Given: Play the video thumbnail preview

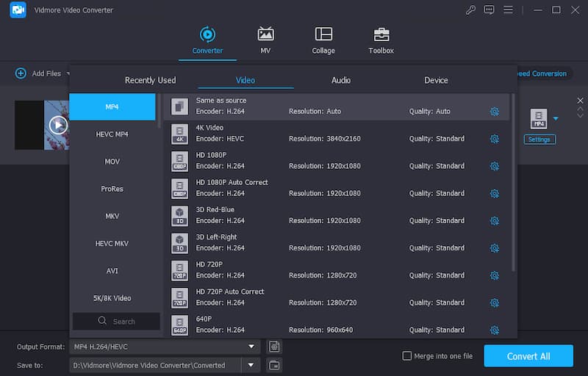Looking at the screenshot, I should click(58, 125).
